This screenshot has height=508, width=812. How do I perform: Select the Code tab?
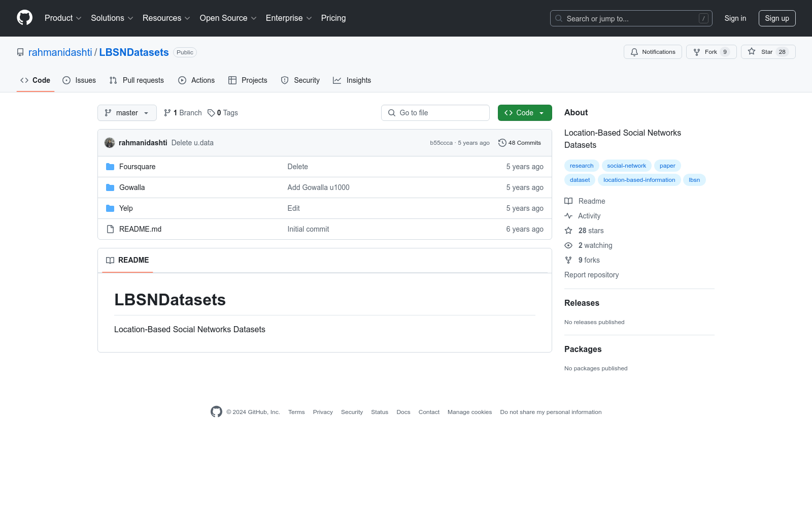click(x=36, y=80)
